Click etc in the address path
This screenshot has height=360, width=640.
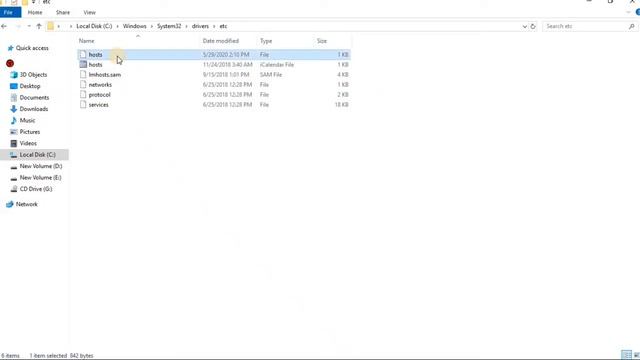[x=223, y=26]
